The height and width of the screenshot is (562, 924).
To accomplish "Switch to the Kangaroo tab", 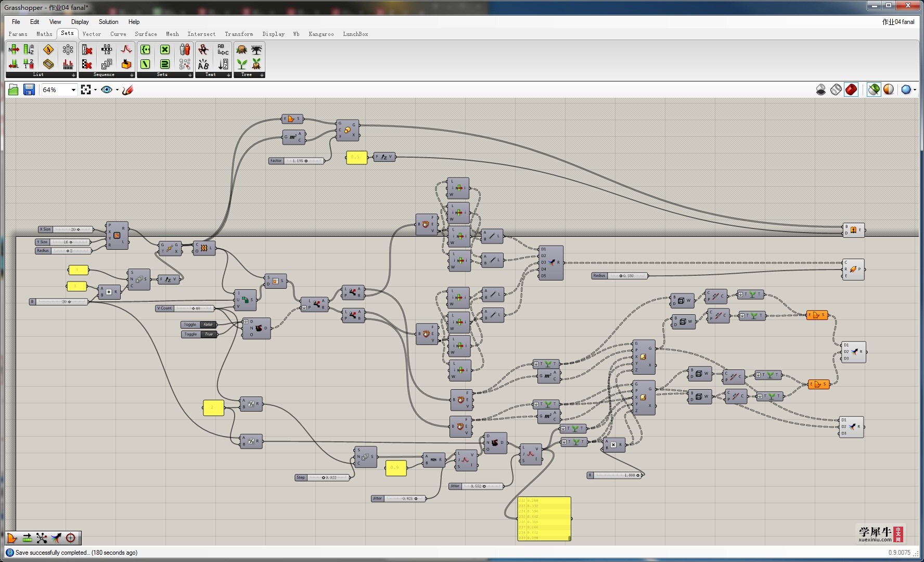I will (x=321, y=34).
